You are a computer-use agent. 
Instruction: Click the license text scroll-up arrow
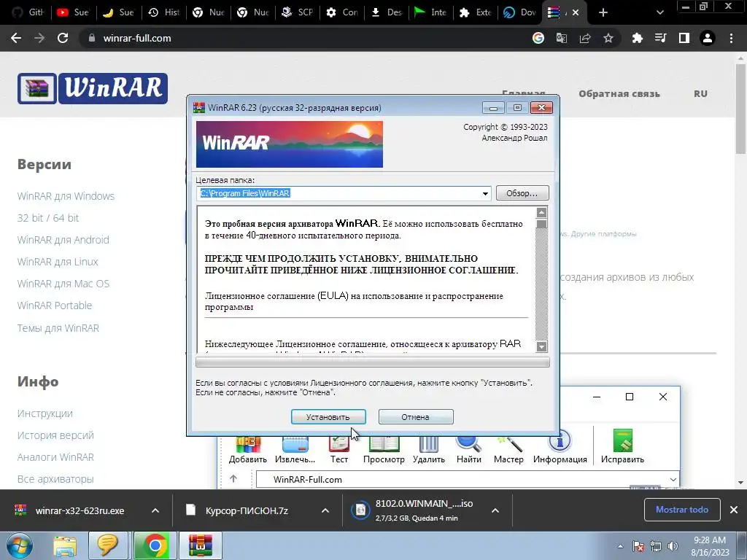point(542,212)
